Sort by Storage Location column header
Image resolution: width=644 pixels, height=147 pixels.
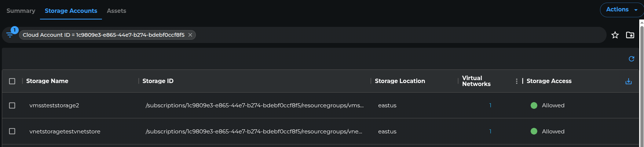click(x=400, y=81)
